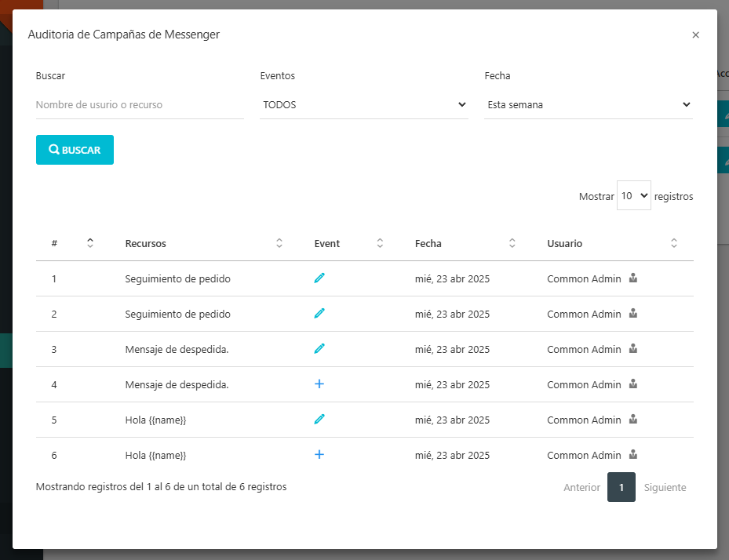729x560 pixels.
Task: Click the BUSCAR search button
Action: click(75, 150)
